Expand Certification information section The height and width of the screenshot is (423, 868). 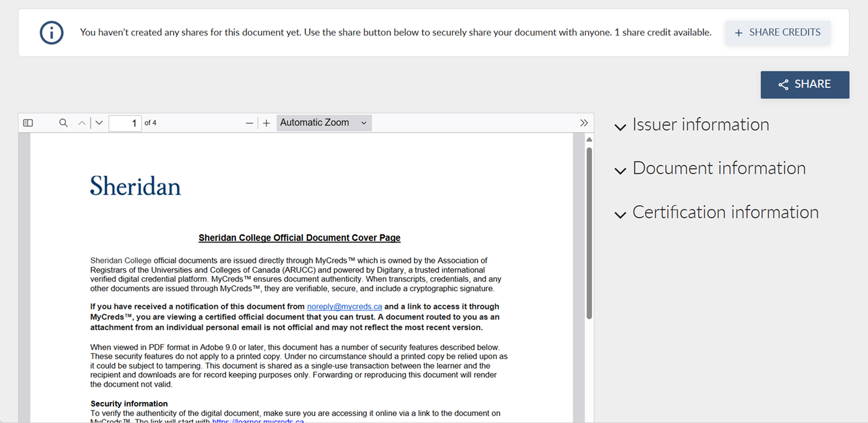coord(717,212)
